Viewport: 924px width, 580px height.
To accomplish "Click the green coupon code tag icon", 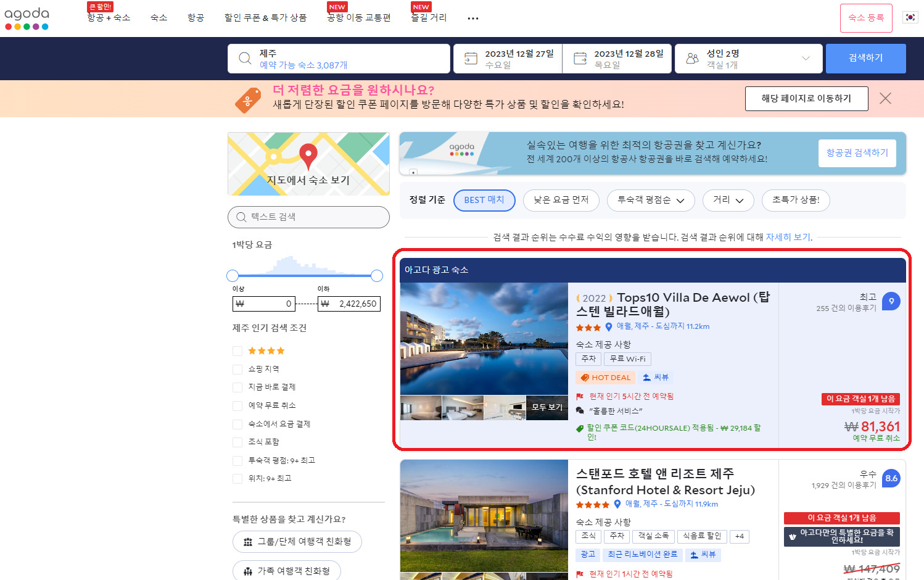I will tap(580, 428).
